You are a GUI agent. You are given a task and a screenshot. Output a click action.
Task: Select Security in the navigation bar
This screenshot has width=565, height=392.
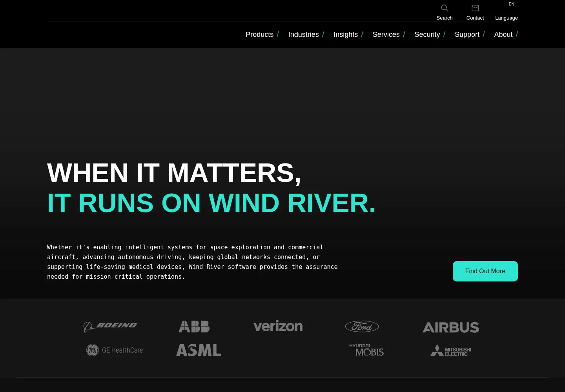[430, 34]
